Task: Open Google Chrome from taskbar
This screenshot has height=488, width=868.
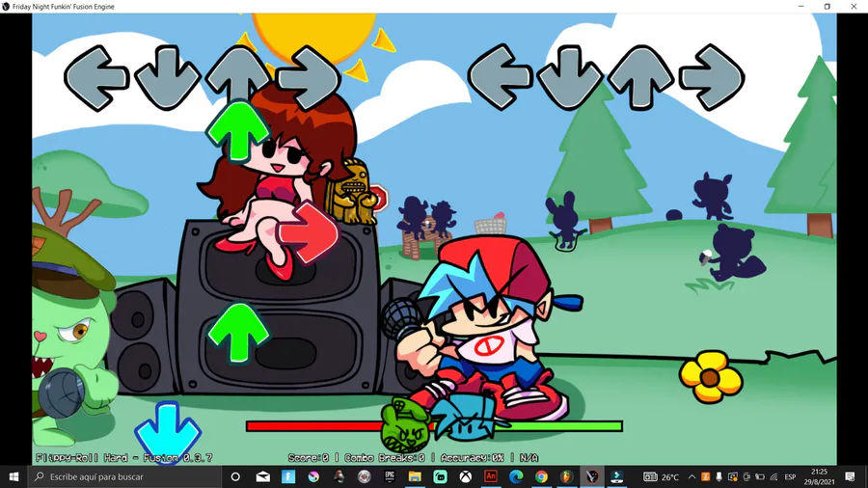Action: pos(541,476)
